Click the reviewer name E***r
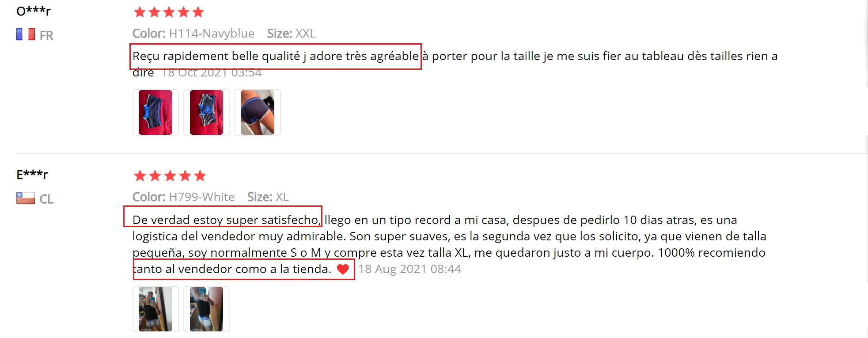 tap(32, 175)
